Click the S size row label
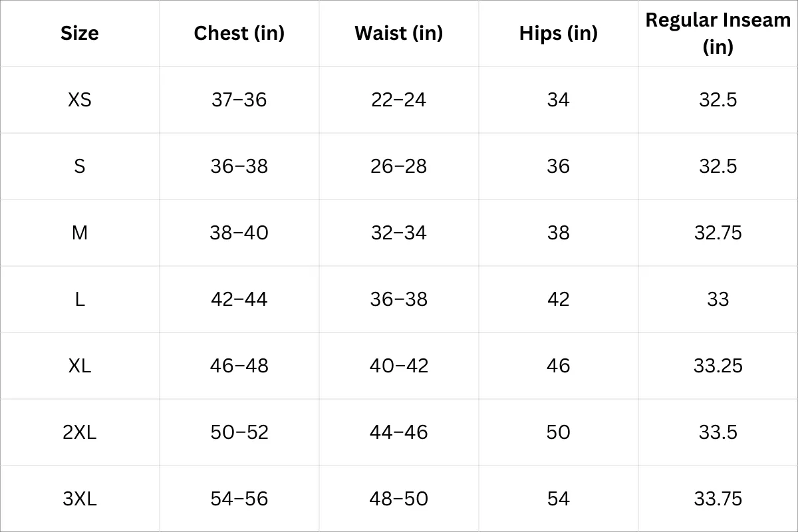 point(80,166)
